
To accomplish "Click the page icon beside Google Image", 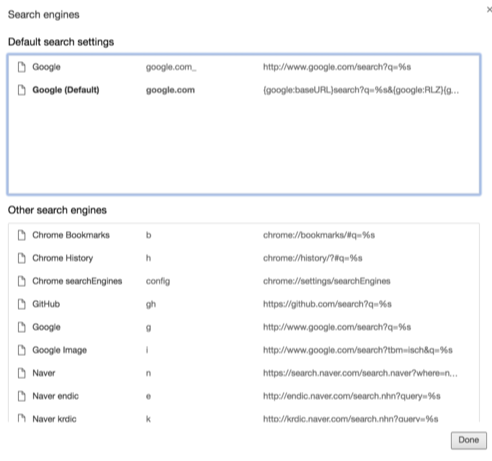I will (x=22, y=350).
